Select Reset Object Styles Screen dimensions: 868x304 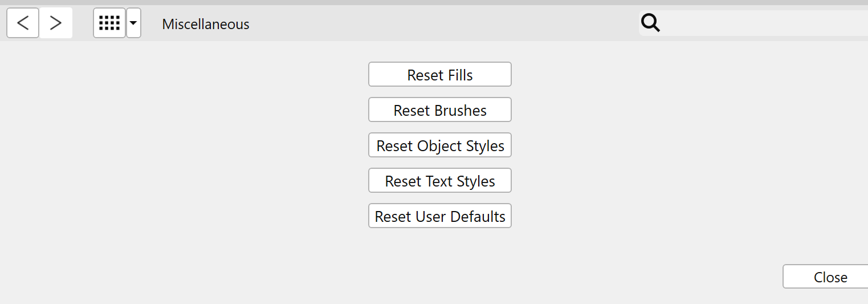pyautogui.click(x=440, y=145)
